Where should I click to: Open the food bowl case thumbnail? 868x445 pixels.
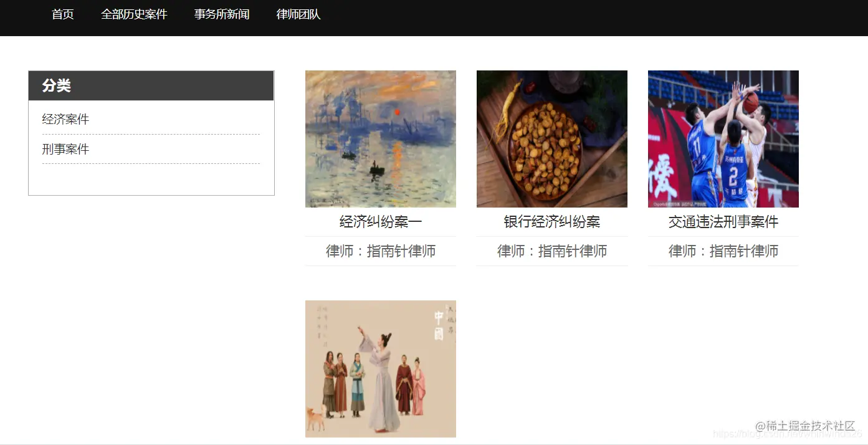pos(552,139)
